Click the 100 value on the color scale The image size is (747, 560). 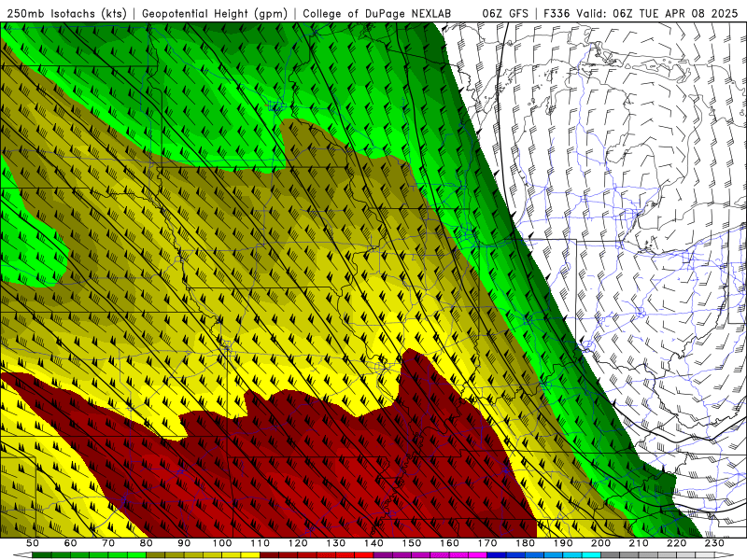click(222, 543)
